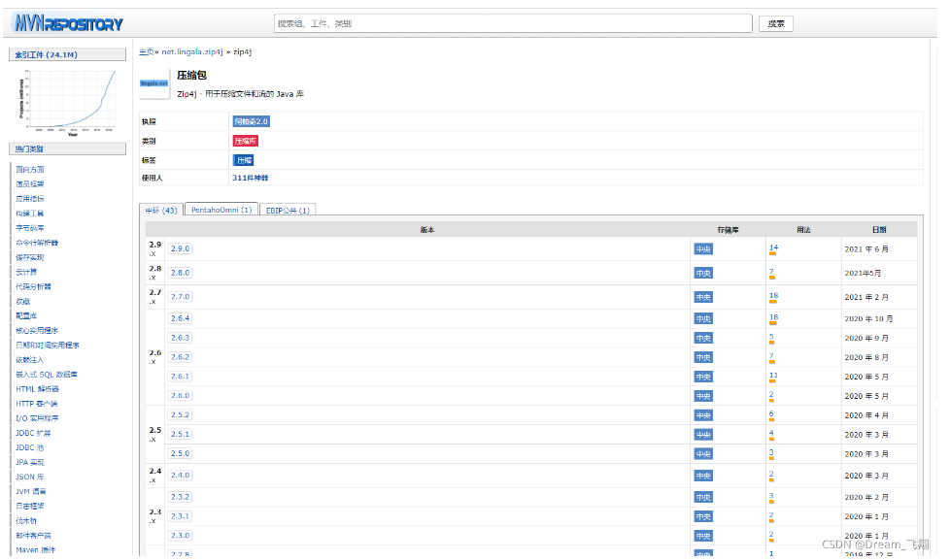Open the Maven 插件 category in sidebar
Screen dimensions: 950x560
36,550
